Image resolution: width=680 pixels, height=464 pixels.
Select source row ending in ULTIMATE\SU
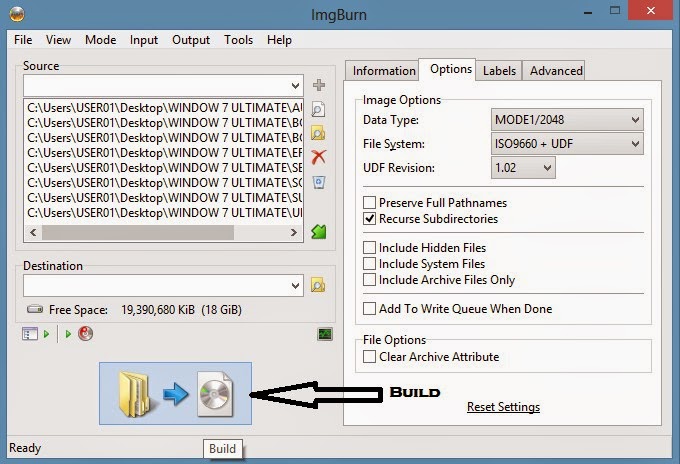click(164, 198)
